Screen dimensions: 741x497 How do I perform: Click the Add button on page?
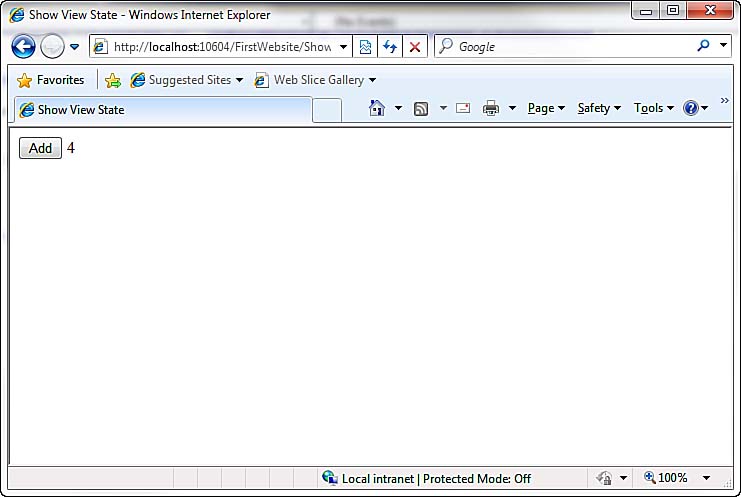(x=40, y=148)
